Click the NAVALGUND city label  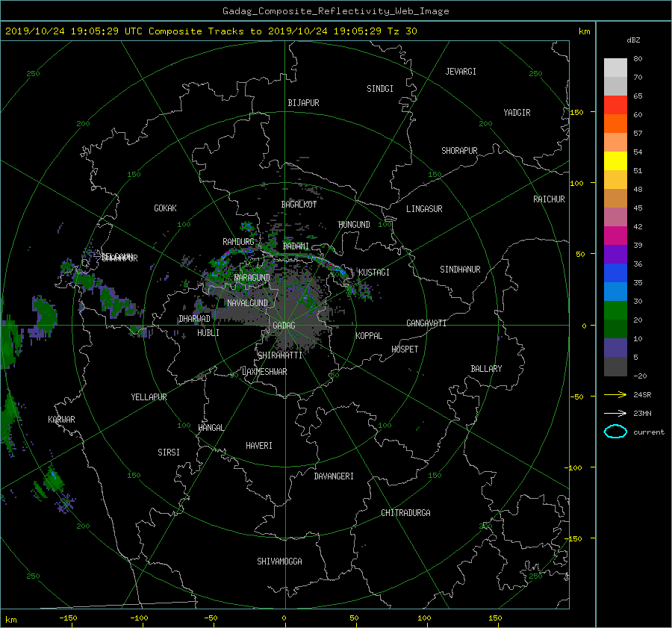tap(247, 303)
